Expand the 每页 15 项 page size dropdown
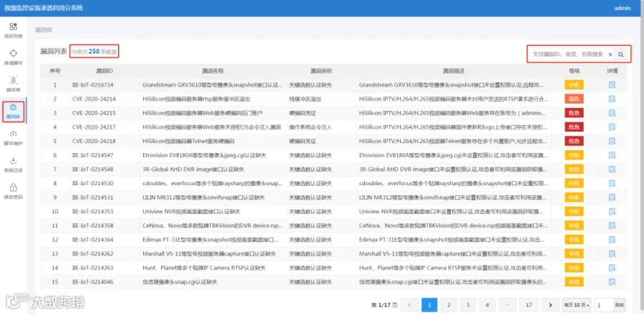This screenshot has width=644, height=314. [x=577, y=305]
